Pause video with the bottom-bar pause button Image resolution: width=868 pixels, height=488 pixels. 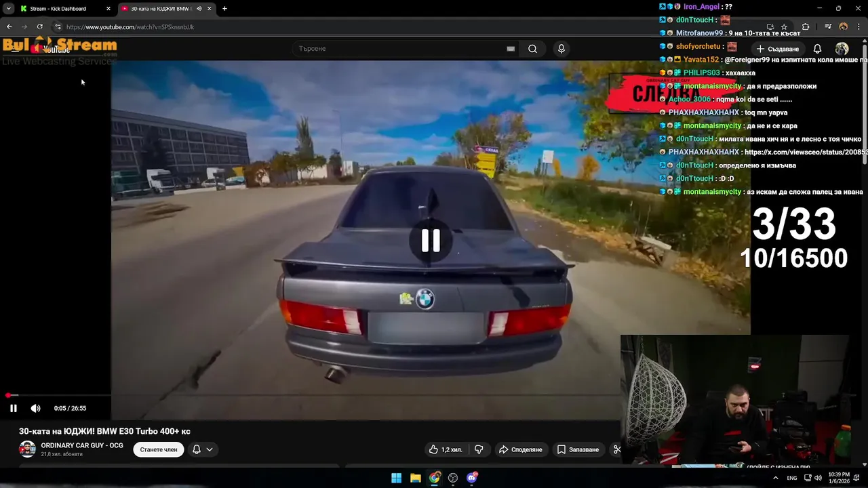(x=13, y=408)
